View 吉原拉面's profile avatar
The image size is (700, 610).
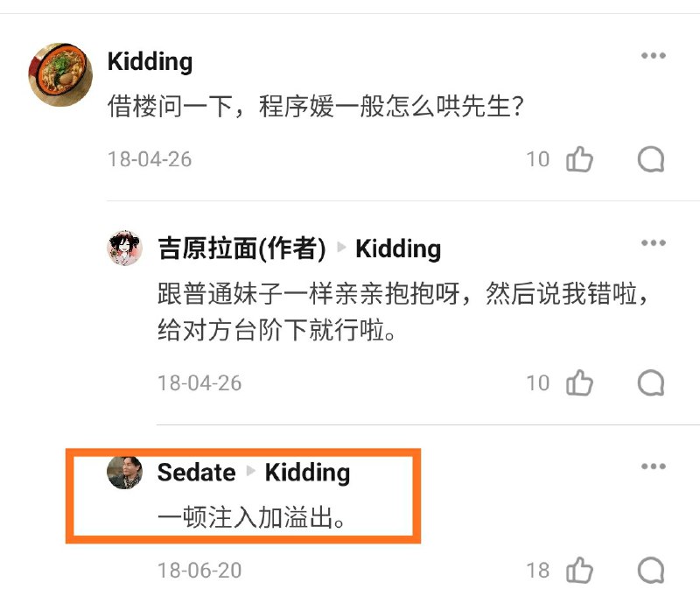(124, 249)
